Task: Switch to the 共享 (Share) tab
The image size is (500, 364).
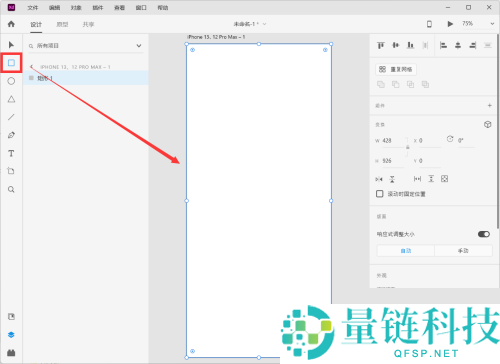Action: (x=88, y=24)
